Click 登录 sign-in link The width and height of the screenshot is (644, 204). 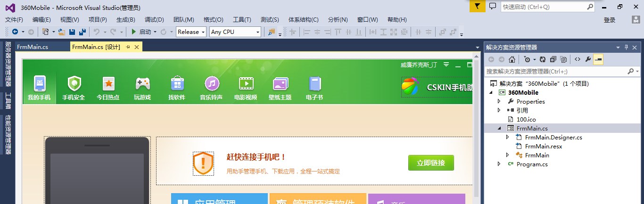(610, 20)
